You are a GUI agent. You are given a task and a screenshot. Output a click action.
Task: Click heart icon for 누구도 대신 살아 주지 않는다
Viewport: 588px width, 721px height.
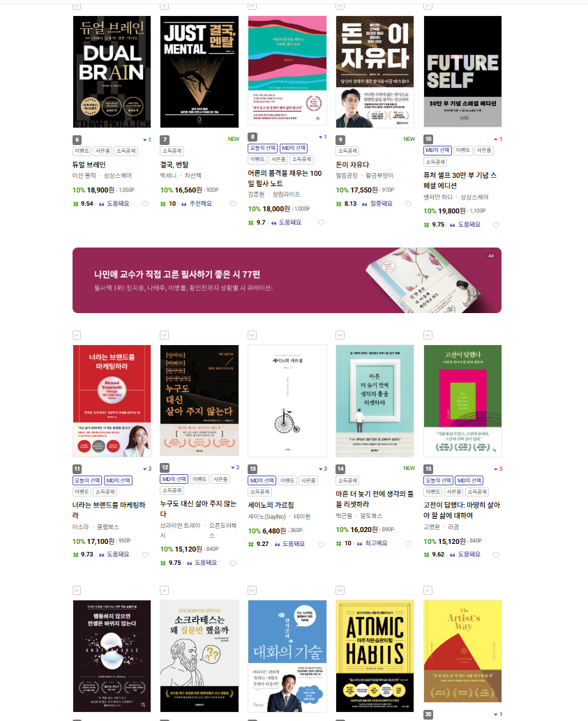pos(233,563)
